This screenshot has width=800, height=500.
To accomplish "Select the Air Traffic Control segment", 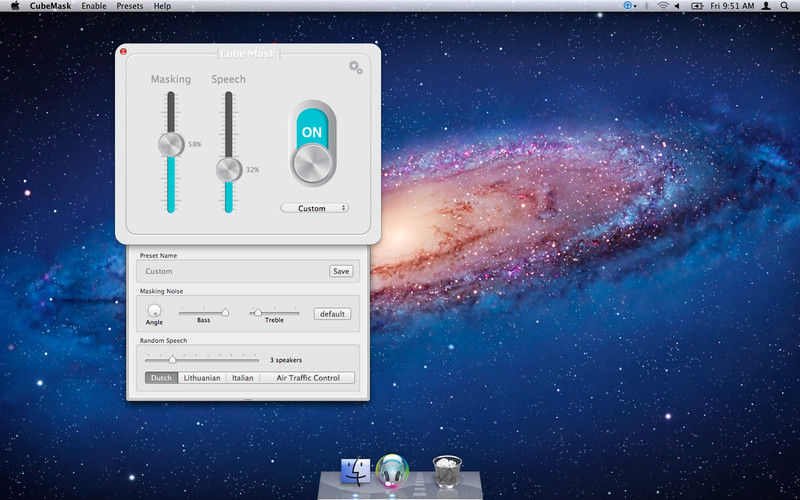I will [x=308, y=378].
